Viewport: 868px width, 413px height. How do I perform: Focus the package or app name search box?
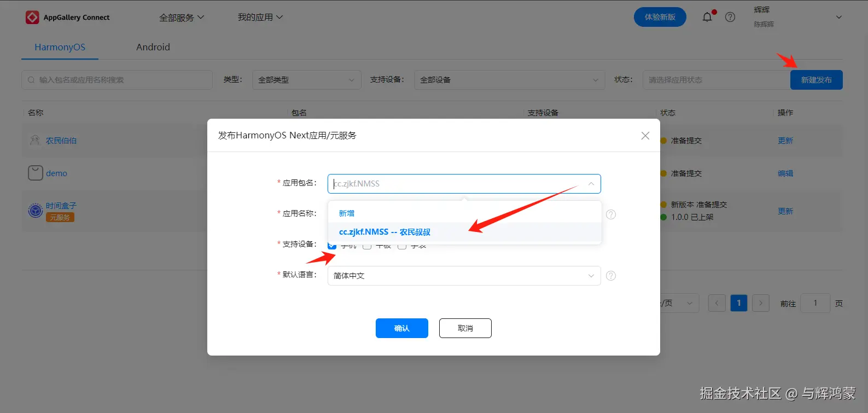(117, 80)
